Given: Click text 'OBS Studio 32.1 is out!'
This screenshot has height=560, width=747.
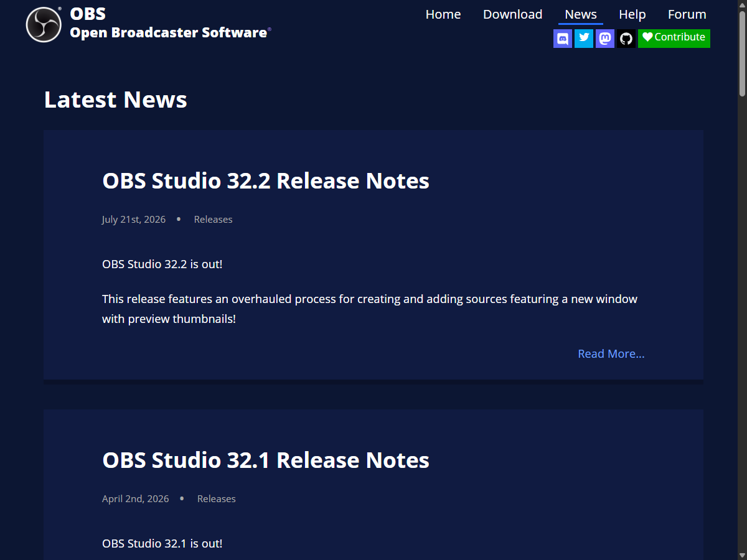Looking at the screenshot, I should coord(162,543).
